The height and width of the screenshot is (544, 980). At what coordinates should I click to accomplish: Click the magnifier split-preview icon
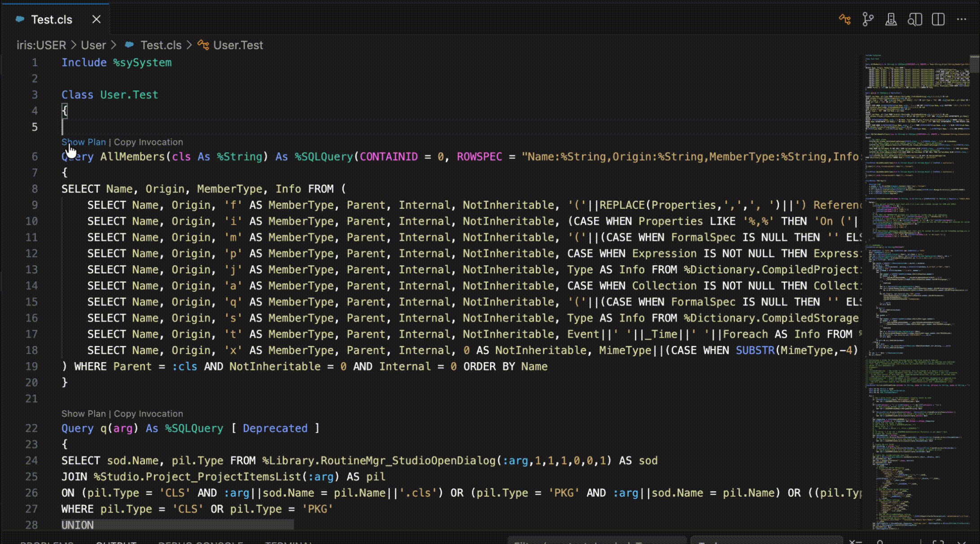(915, 19)
